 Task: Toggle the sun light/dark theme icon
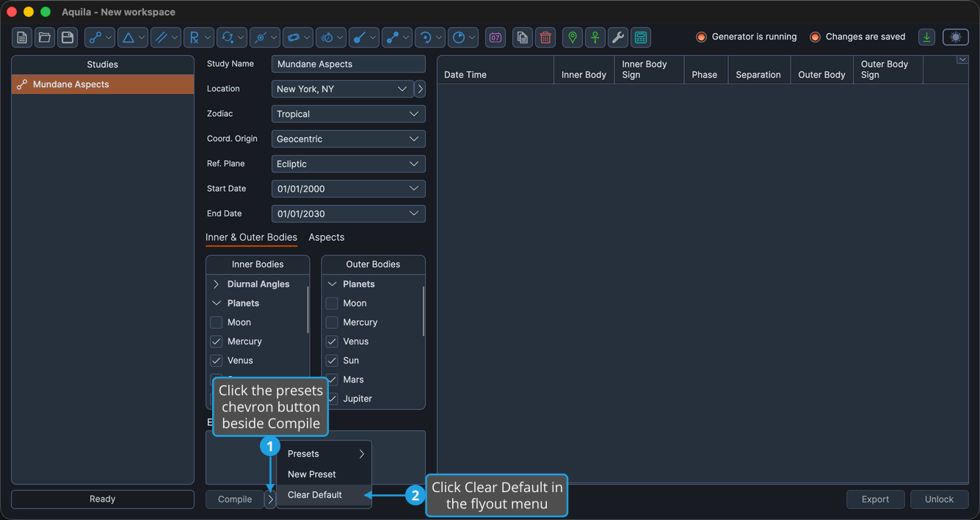[x=956, y=37]
